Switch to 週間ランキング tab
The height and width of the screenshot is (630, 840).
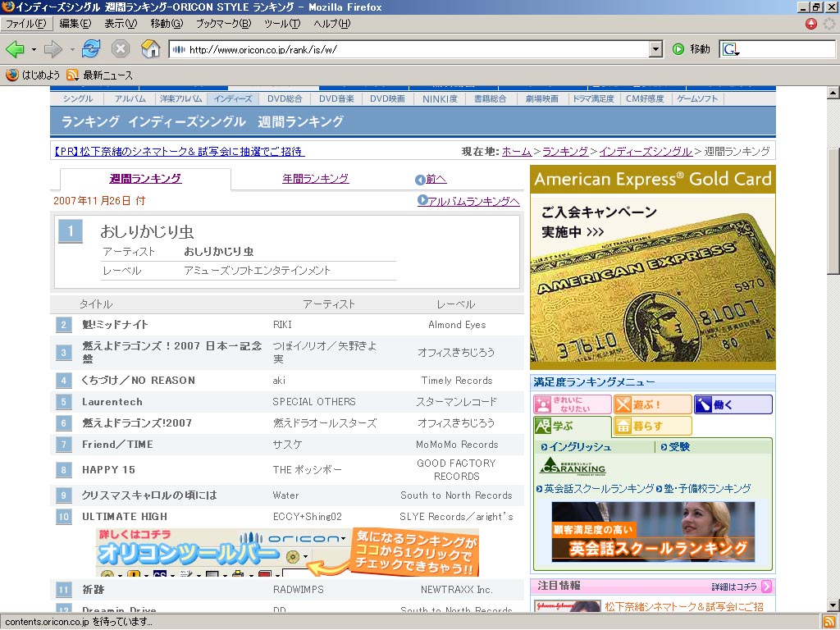click(x=145, y=178)
